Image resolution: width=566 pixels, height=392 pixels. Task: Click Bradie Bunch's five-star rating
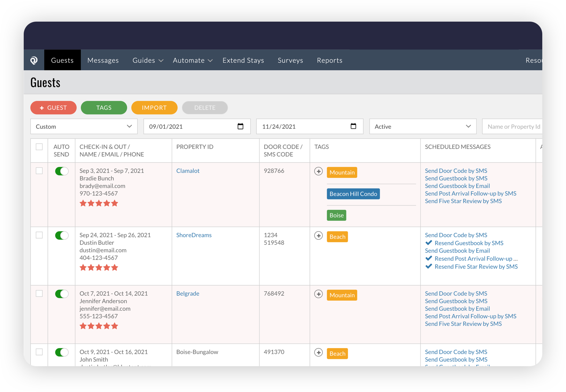coord(99,203)
